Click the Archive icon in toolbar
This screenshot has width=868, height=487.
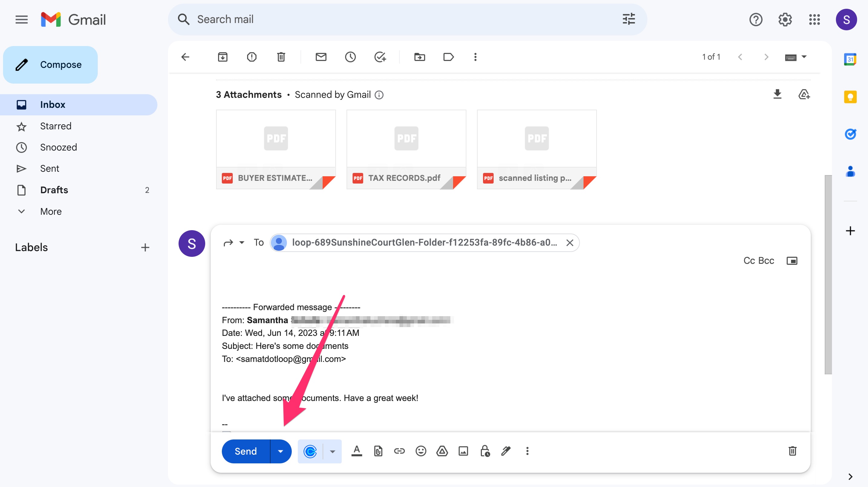pyautogui.click(x=222, y=57)
